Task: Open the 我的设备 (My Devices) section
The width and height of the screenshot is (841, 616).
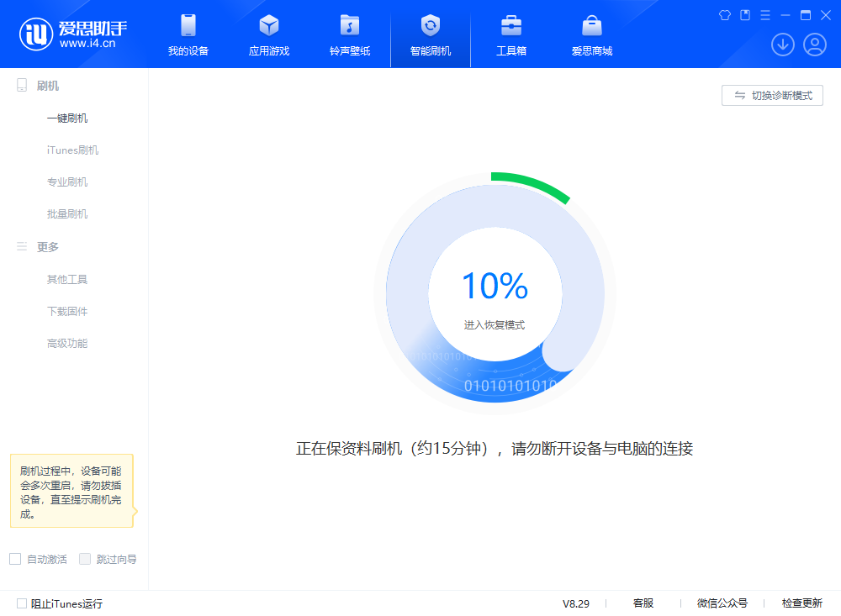Action: point(188,34)
